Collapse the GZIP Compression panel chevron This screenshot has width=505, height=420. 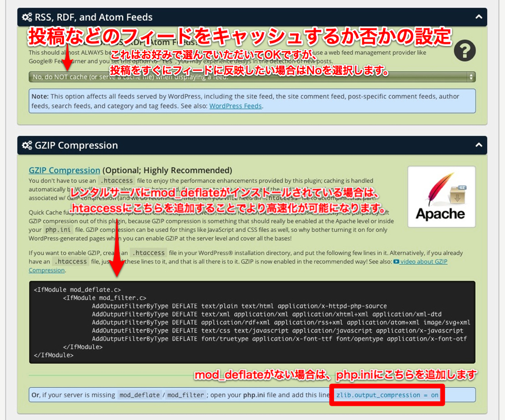479,145
